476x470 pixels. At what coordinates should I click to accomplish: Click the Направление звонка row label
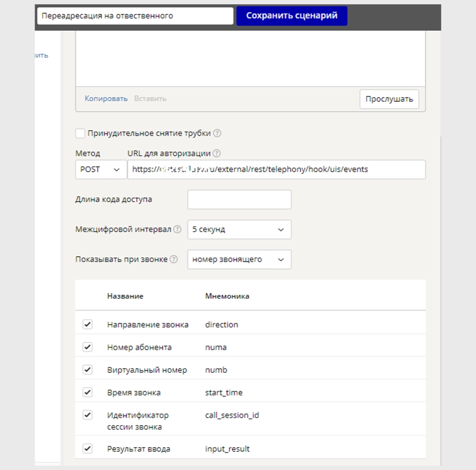tap(148, 325)
